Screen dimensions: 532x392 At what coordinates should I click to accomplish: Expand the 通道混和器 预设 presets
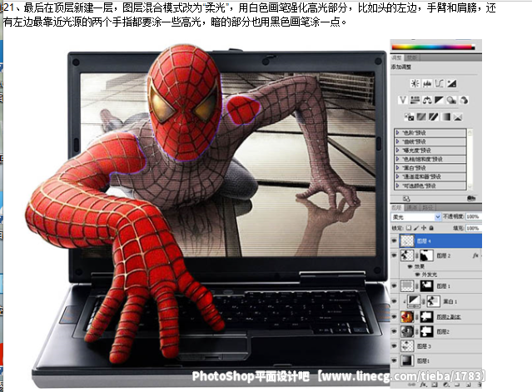tap(398, 176)
